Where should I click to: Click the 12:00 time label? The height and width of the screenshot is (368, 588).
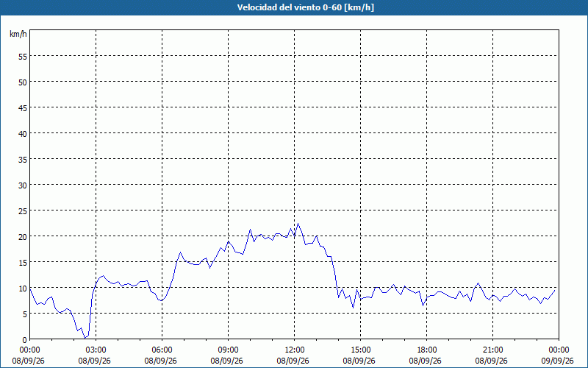[295, 350]
